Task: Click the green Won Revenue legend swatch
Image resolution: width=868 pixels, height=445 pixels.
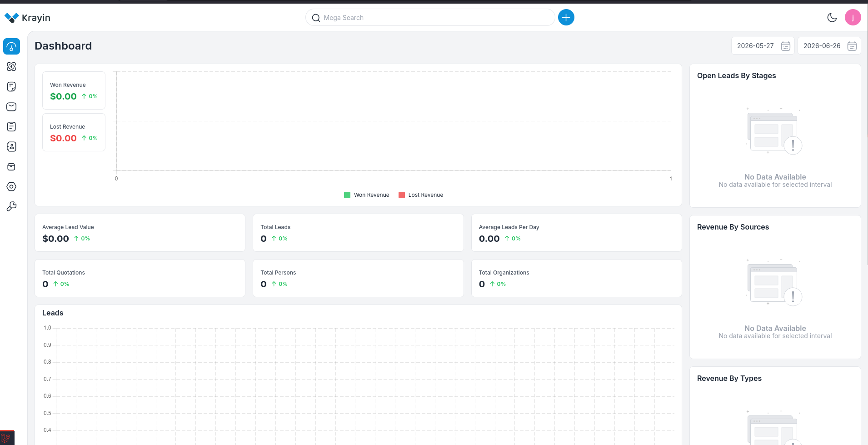Action: (347, 195)
